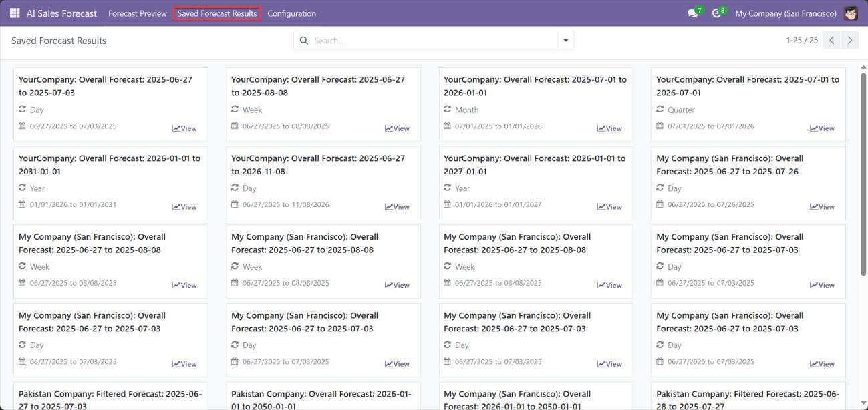Image resolution: width=868 pixels, height=410 pixels.
Task: Click the calendar icon beside 06/27/2025 to 07/26/2025
Action: coord(660,204)
